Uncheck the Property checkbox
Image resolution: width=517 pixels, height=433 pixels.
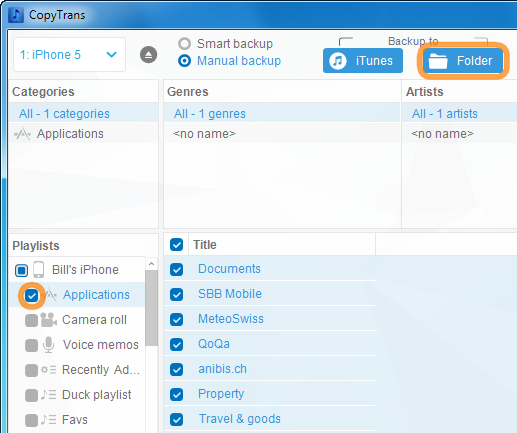(x=176, y=394)
